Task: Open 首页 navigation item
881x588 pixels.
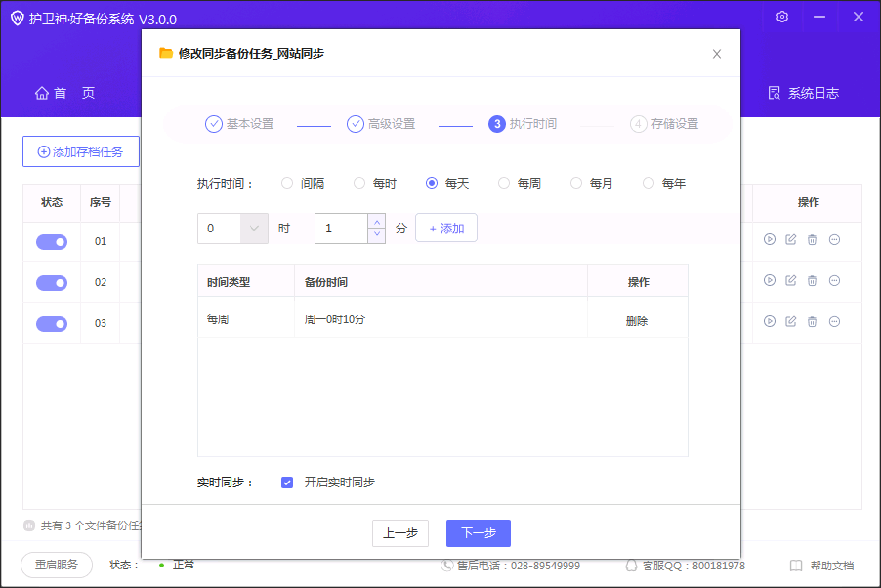Action: (x=64, y=93)
